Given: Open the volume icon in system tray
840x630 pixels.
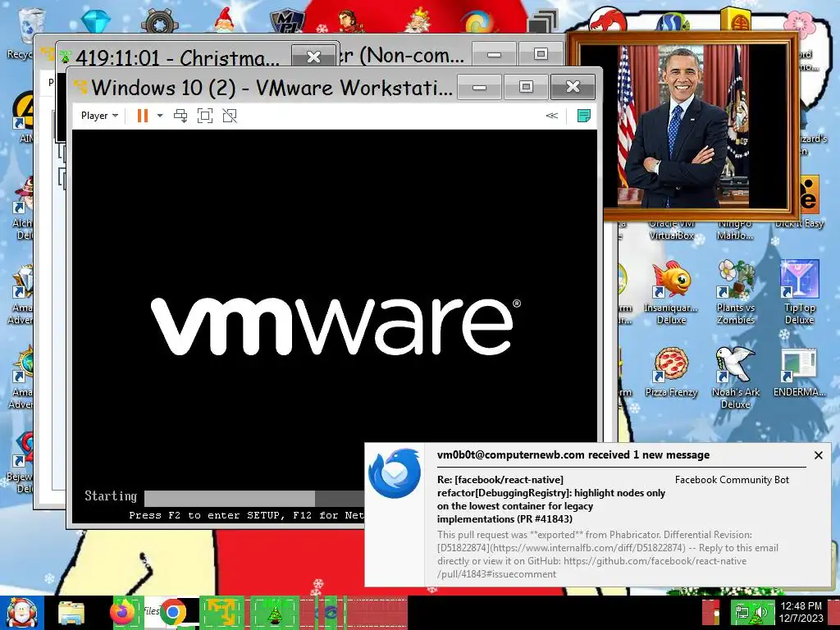Looking at the screenshot, I should click(x=760, y=612).
